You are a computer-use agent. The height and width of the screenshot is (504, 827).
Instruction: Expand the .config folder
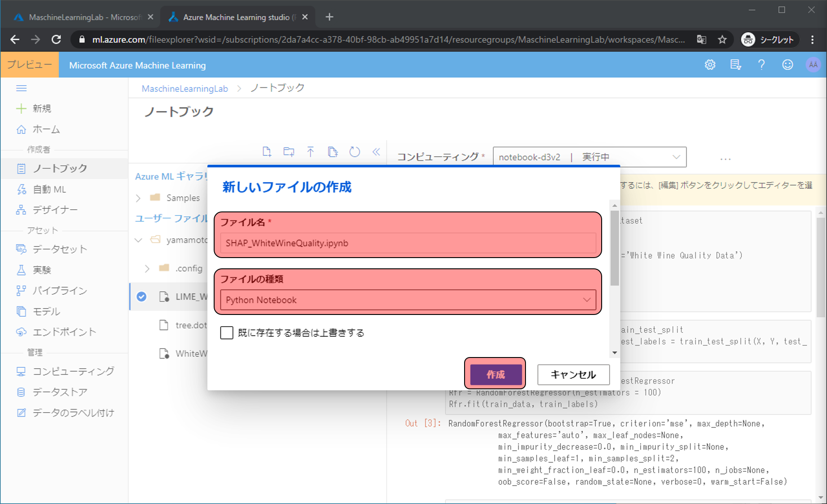pyautogui.click(x=147, y=268)
